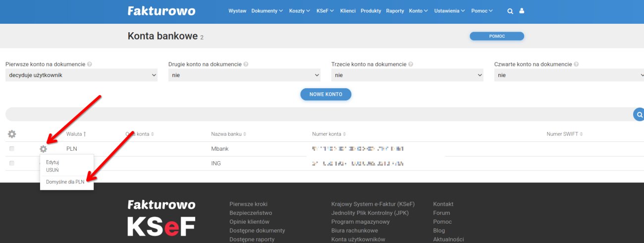The height and width of the screenshot is (243, 644).
Task: Open the search magnifier in the top navbar
Action: [x=510, y=11]
